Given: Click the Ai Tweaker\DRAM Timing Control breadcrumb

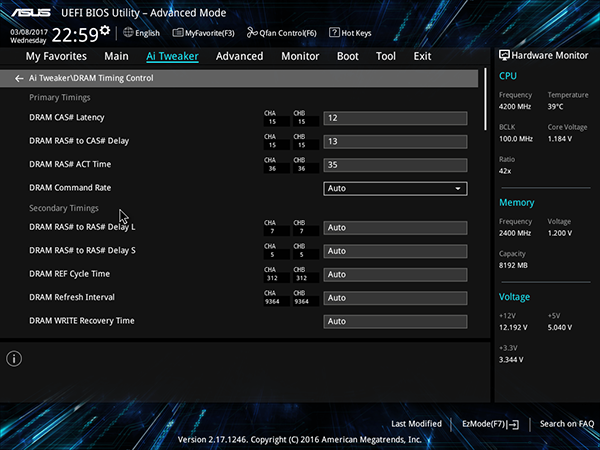Looking at the screenshot, I should coord(91,78).
